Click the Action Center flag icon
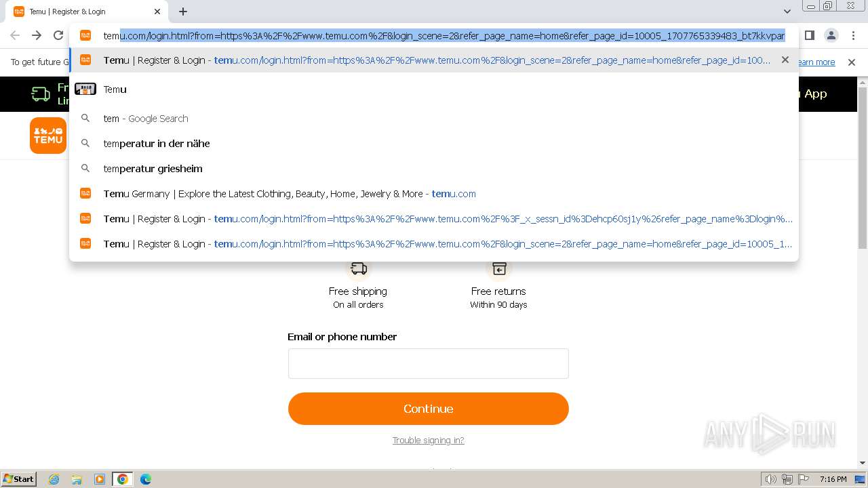 (803, 479)
